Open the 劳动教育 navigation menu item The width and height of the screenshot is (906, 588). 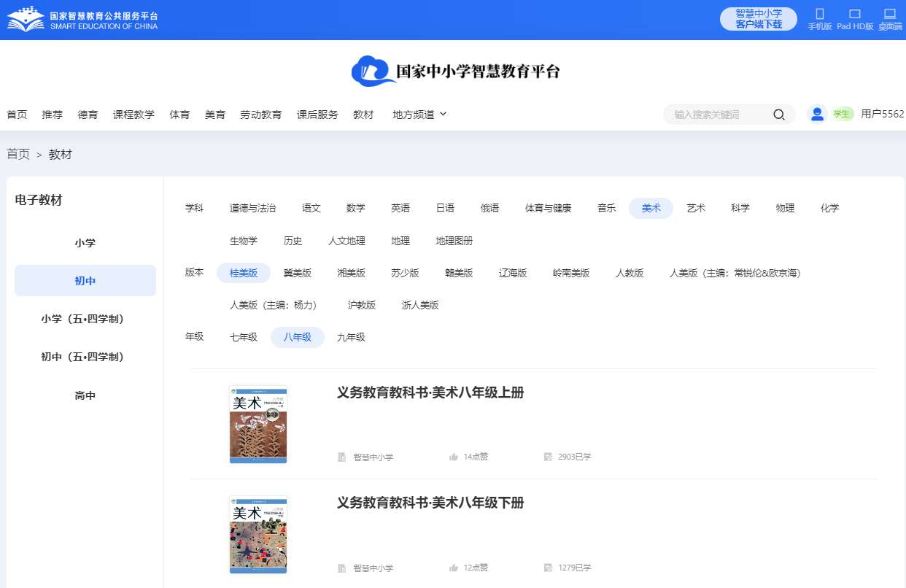pos(260,115)
